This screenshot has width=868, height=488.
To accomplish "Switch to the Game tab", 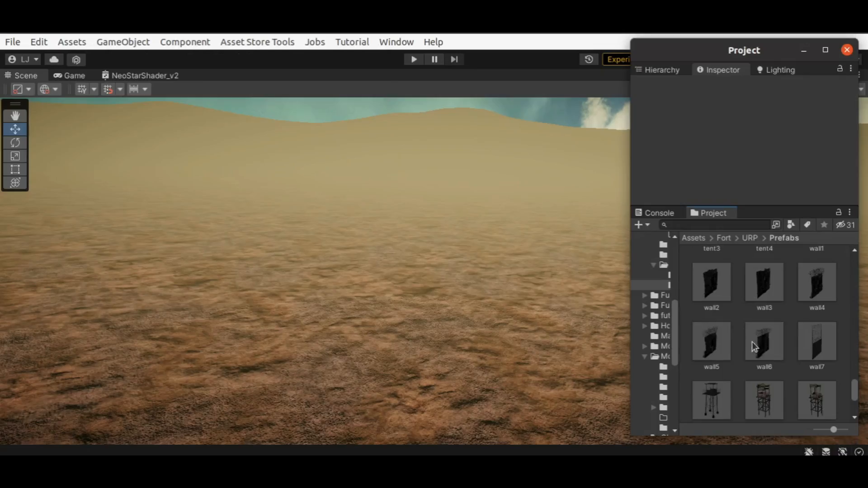I will point(69,75).
